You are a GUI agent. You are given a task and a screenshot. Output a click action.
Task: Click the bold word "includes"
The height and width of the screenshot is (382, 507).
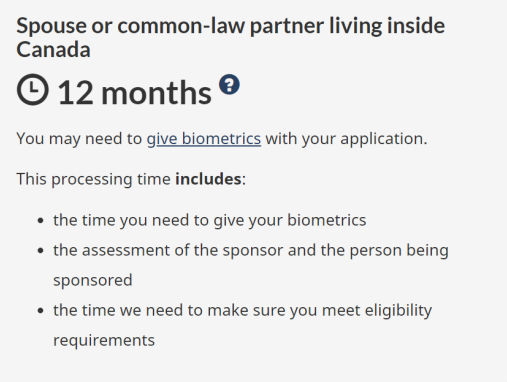click(x=208, y=179)
